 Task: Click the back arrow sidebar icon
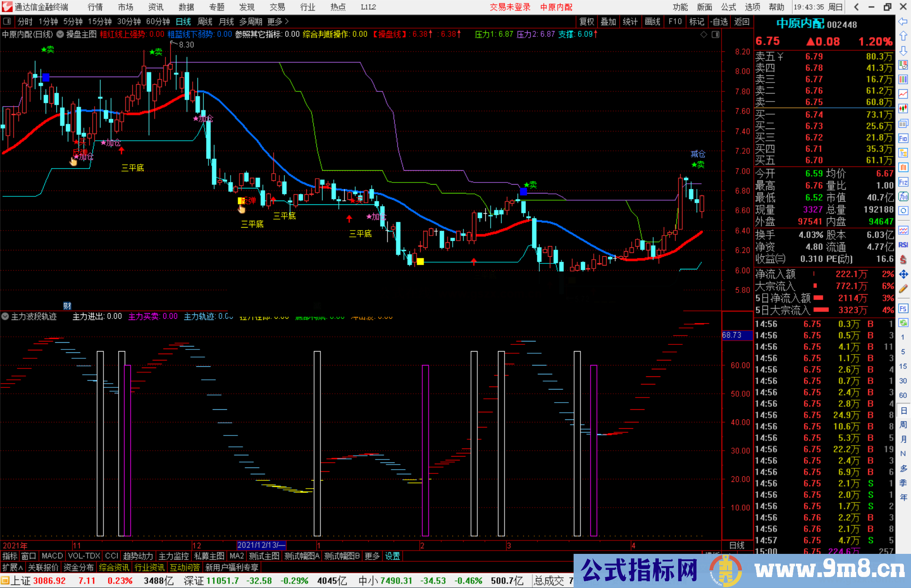coord(903,21)
